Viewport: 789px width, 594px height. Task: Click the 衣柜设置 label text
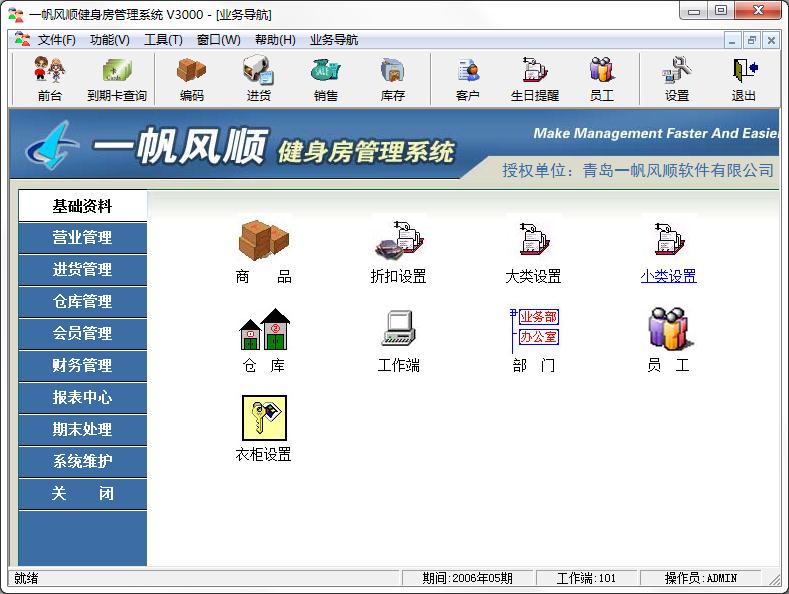click(264, 455)
